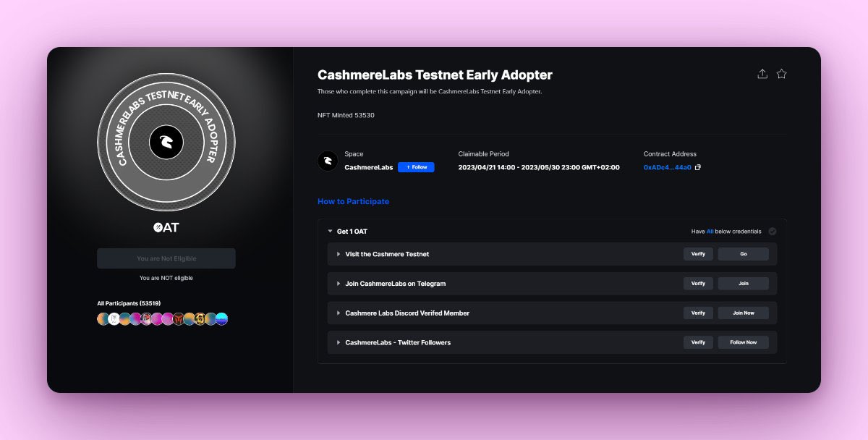This screenshot has width=868, height=440.
Task: Verify the Telegram join task
Action: 698,284
